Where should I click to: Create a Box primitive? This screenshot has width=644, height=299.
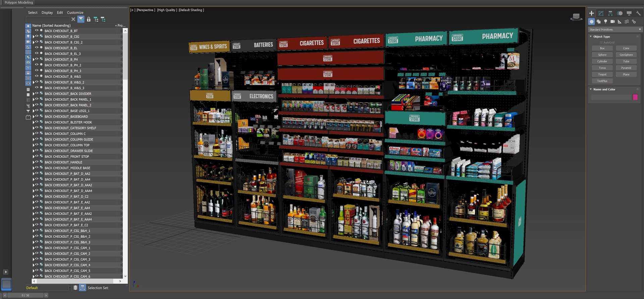[x=602, y=48]
